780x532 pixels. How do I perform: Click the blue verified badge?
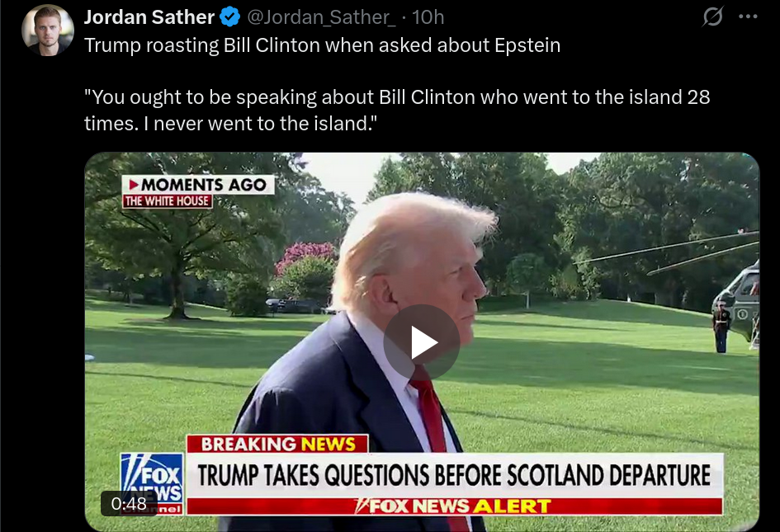pos(229,16)
